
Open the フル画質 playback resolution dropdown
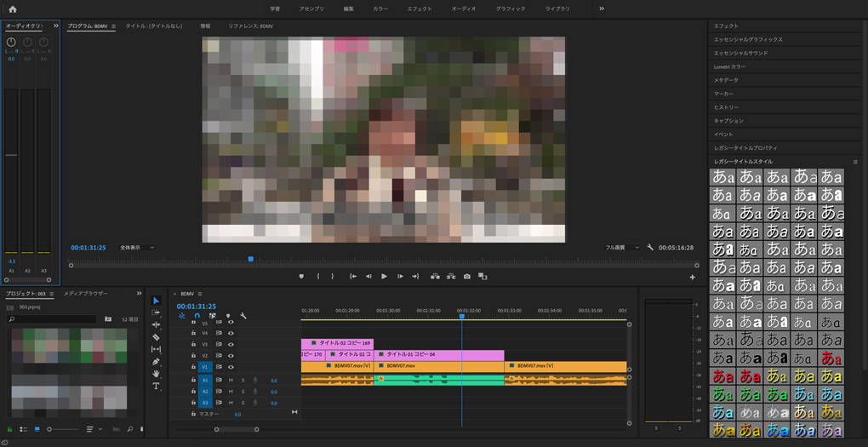[x=622, y=248]
